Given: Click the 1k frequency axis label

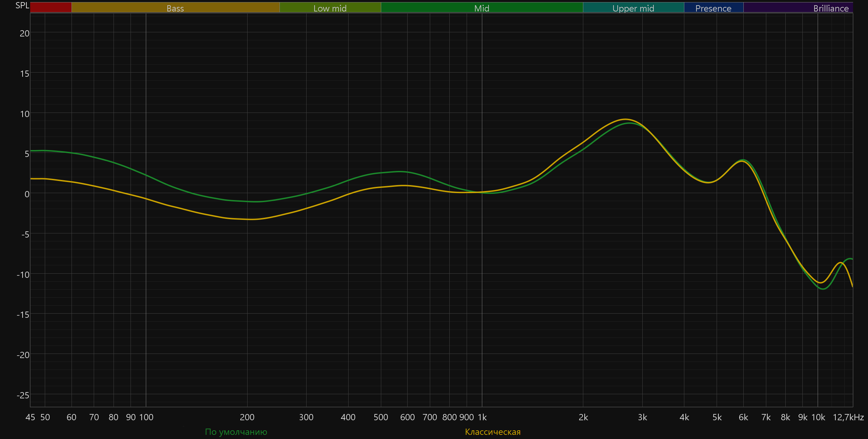Looking at the screenshot, I should click(482, 417).
